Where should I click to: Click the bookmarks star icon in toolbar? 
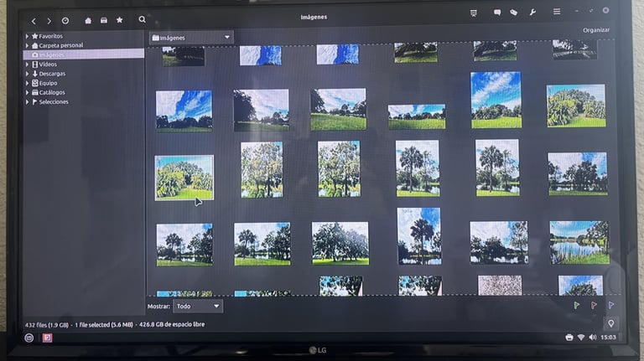point(120,20)
